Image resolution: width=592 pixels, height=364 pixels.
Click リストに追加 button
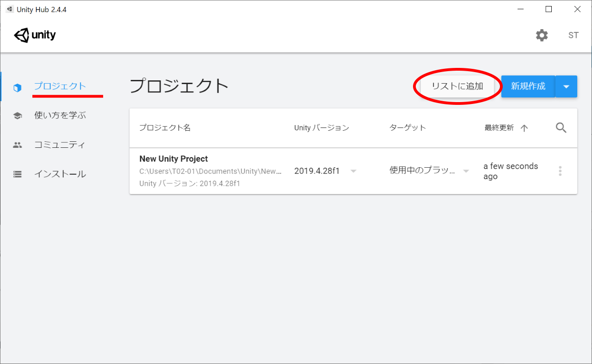pos(457,86)
